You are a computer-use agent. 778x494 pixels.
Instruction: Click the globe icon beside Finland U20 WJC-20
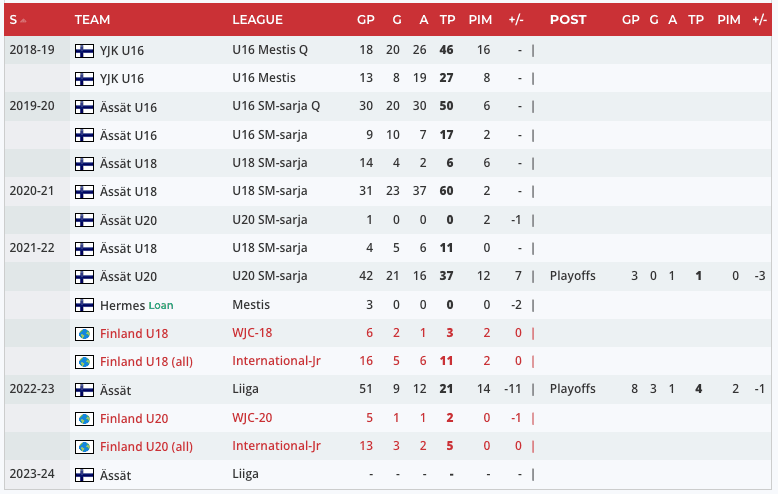[84, 418]
